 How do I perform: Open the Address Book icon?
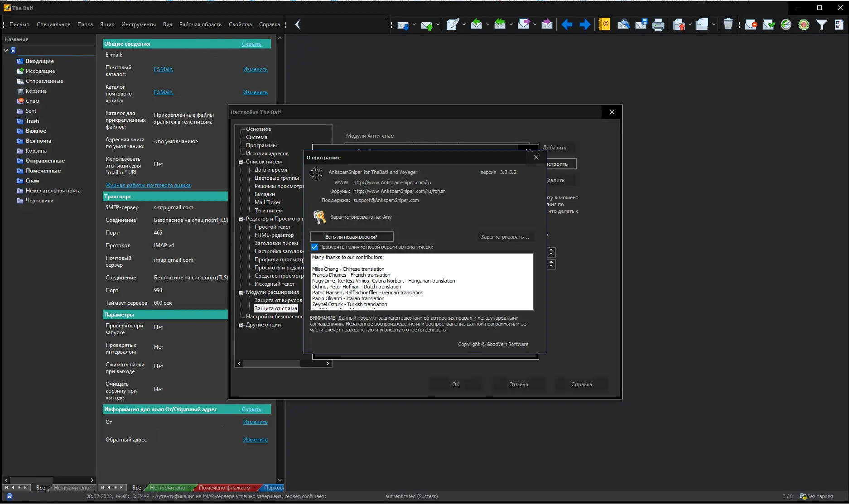point(604,24)
